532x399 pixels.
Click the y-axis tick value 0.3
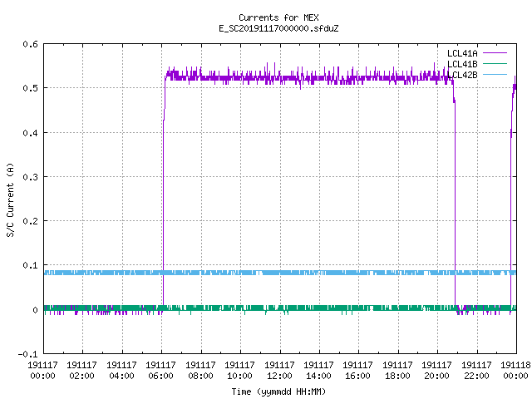coord(30,177)
